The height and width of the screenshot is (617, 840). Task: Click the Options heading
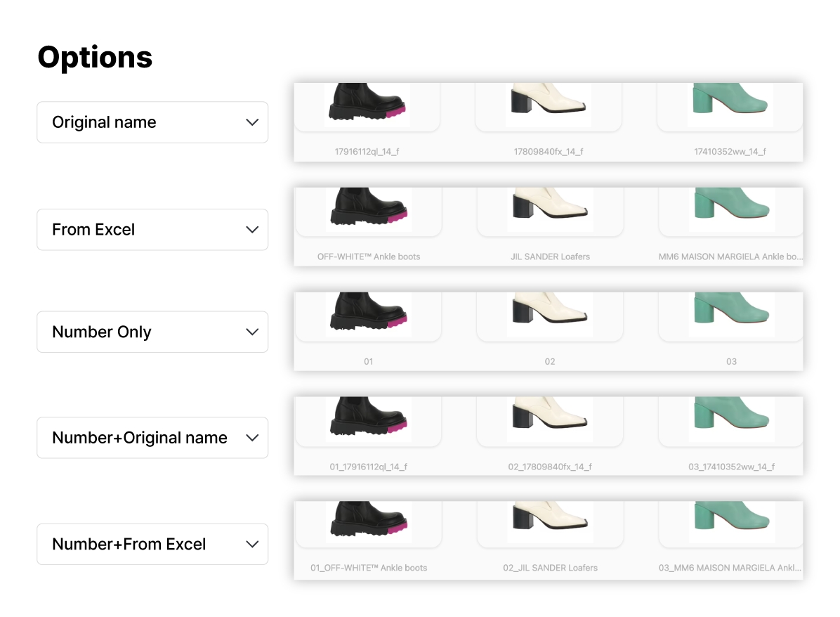(95, 57)
